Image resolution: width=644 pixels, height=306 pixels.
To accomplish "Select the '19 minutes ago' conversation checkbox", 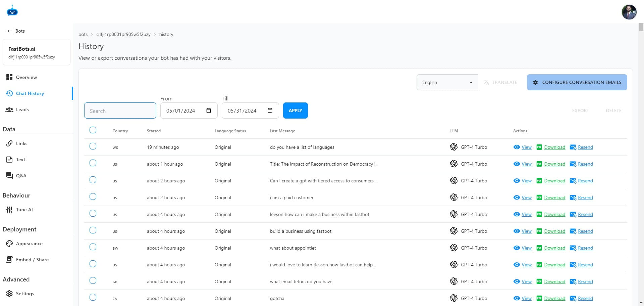I will (x=93, y=146).
